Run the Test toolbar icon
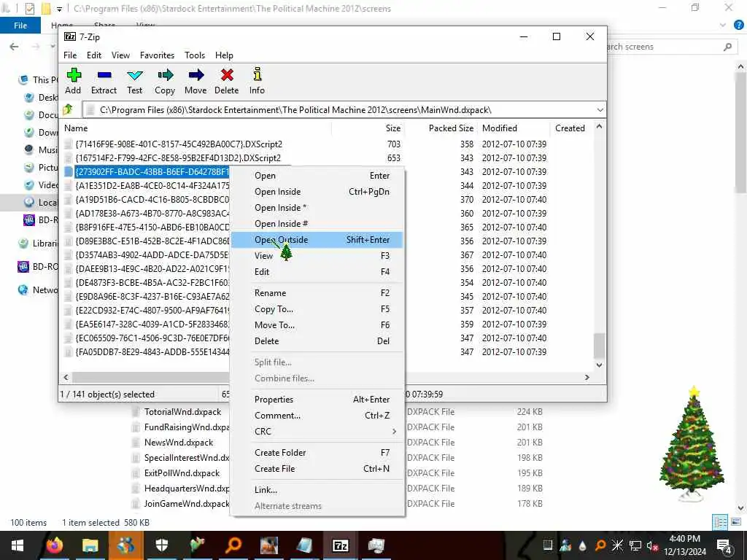 pyautogui.click(x=135, y=81)
